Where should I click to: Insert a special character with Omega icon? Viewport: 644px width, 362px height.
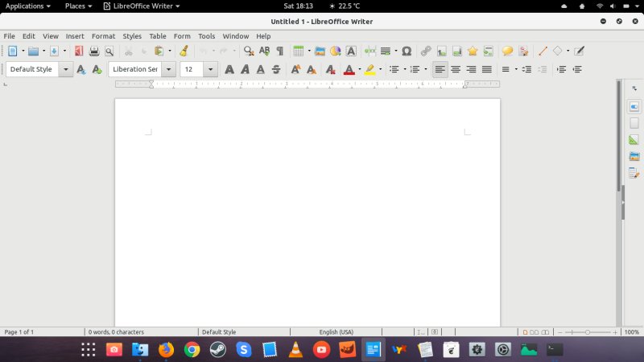coord(407,51)
